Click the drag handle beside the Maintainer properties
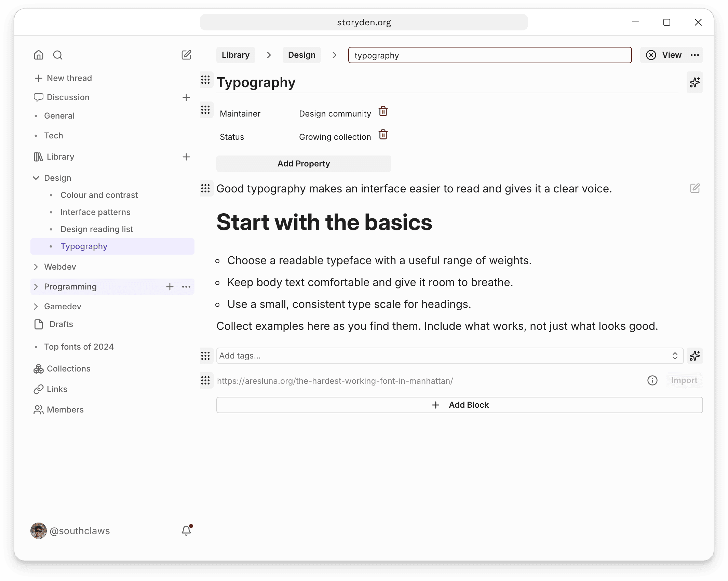This screenshot has width=728, height=581. [205, 110]
